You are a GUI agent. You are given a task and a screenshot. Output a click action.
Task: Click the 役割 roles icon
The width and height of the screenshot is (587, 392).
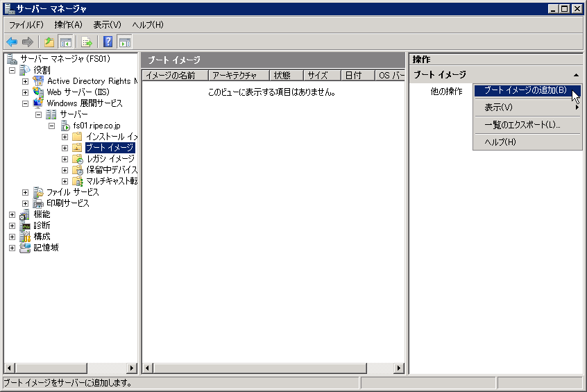pos(25,70)
